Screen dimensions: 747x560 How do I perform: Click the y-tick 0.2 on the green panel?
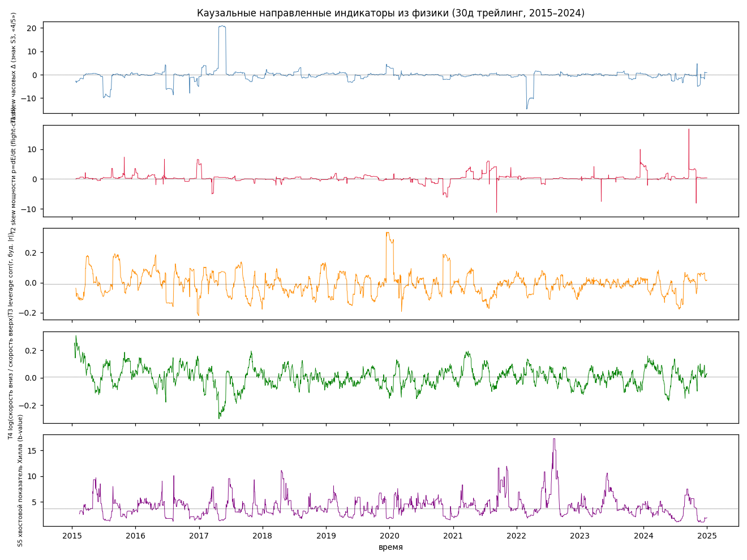coord(32,351)
